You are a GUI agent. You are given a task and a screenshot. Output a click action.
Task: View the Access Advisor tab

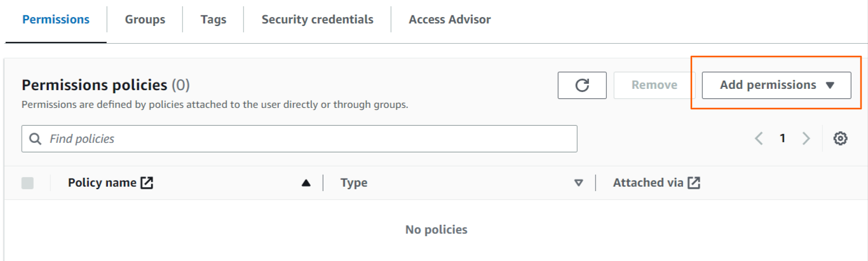tap(449, 20)
